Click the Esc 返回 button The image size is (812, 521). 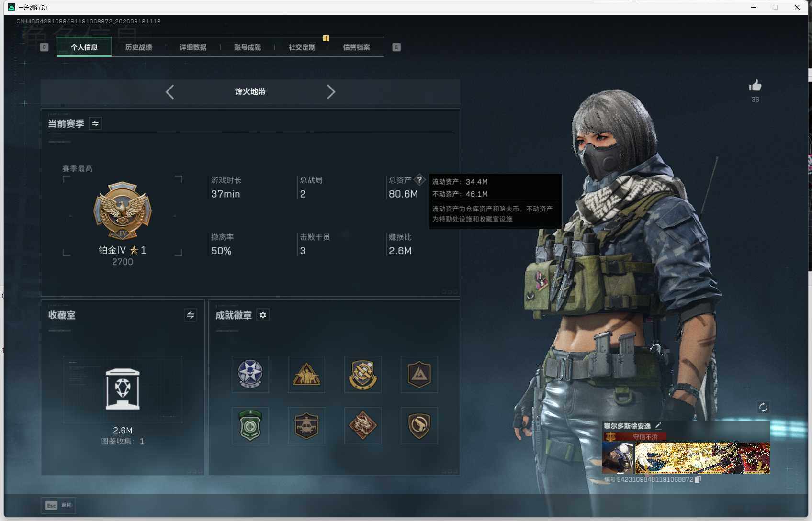point(58,505)
